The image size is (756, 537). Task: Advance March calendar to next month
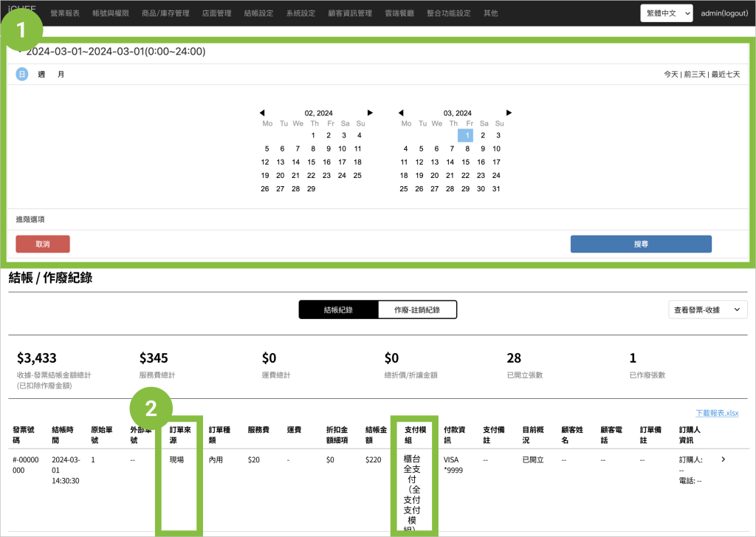[x=509, y=113]
